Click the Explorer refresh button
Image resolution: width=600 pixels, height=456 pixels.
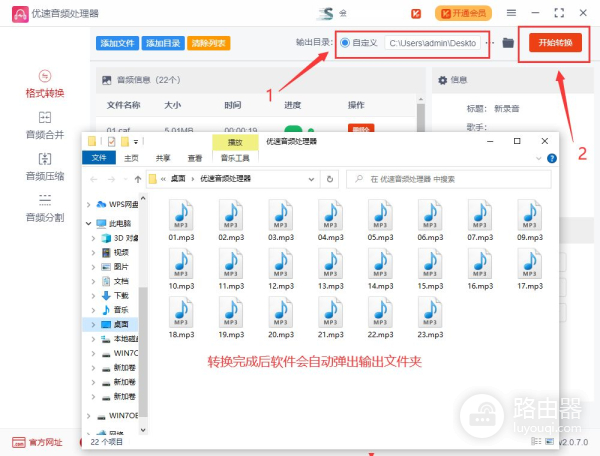coord(329,179)
